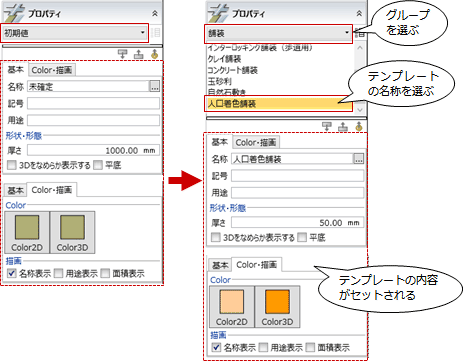Open the orange Color3D swatch

[277, 306]
